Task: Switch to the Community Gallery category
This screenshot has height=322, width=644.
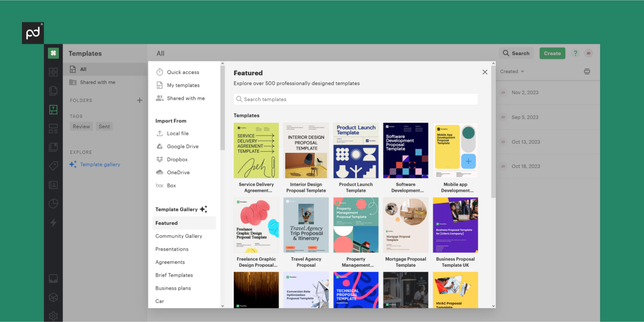Action: point(179,236)
